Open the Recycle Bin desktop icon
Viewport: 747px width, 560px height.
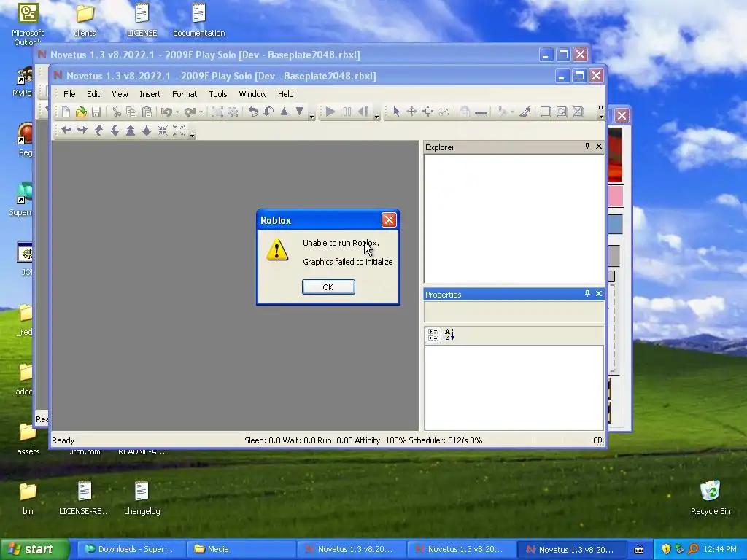(711, 498)
